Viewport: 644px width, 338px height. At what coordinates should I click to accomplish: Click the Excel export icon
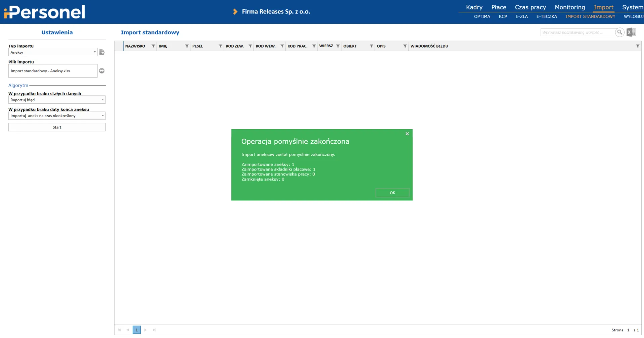pyautogui.click(x=631, y=32)
